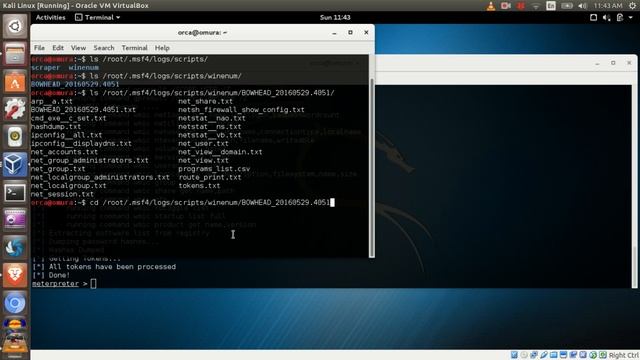
Task: Launch Chromium browser from the dock
Action: (x=15, y=303)
